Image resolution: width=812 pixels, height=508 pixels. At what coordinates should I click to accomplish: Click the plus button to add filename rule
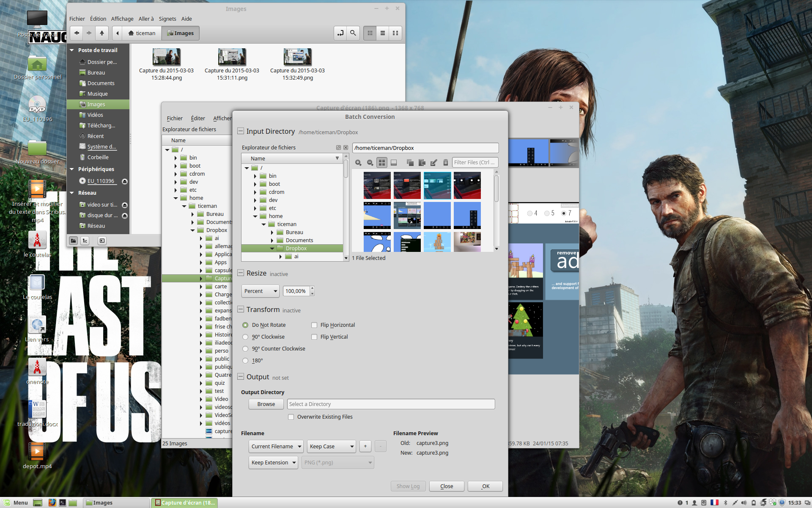(x=365, y=446)
